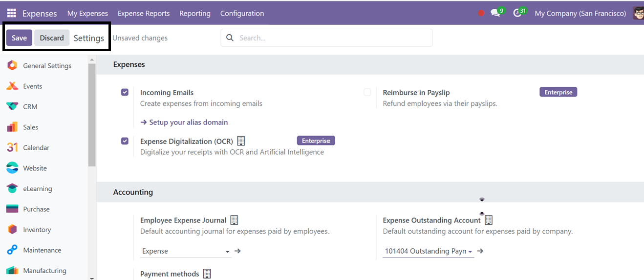The image size is (644, 280).
Task: Open the Configuration menu
Action: point(242,13)
